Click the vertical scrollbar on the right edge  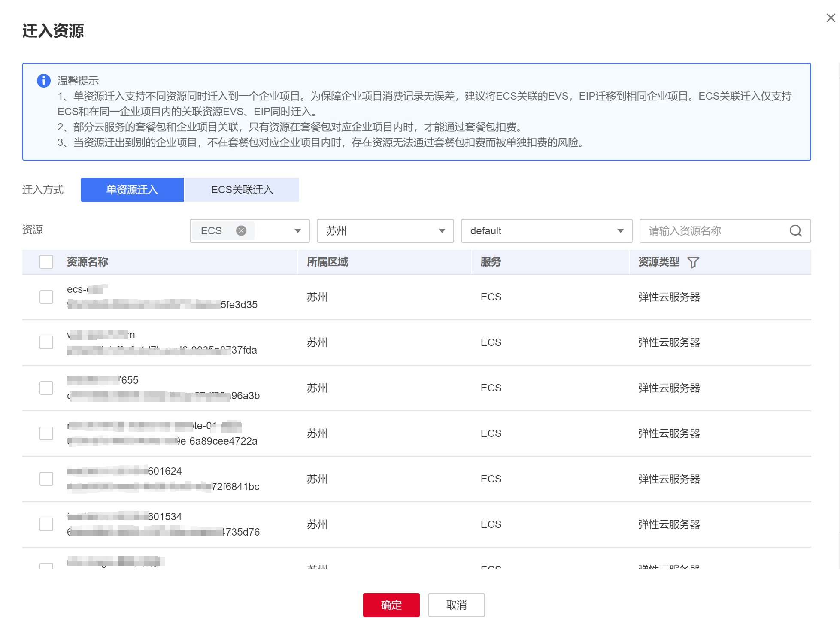tap(839, 300)
